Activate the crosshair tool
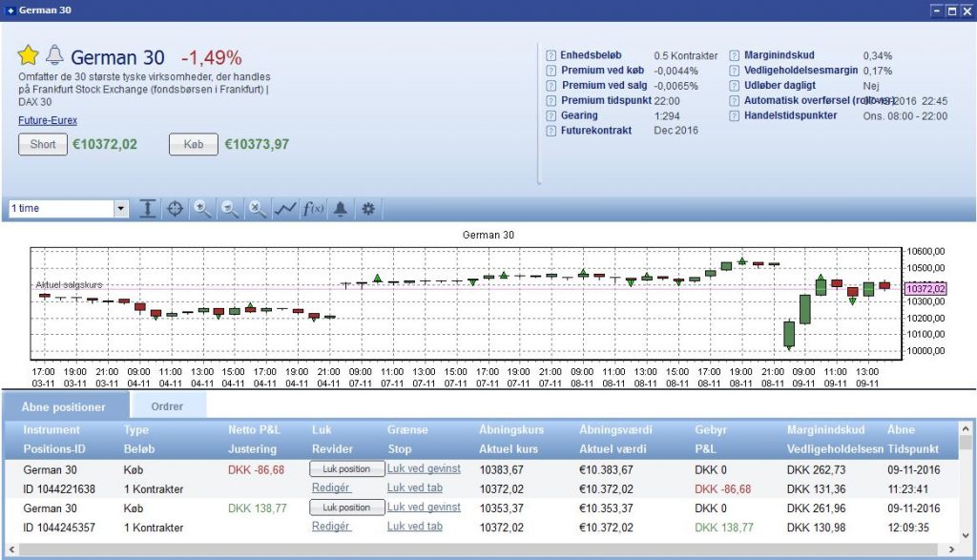This screenshot has width=977, height=560. (176, 209)
